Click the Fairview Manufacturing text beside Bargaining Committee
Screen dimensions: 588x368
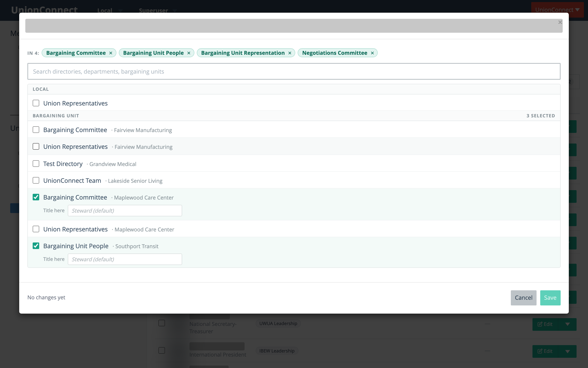tap(143, 130)
